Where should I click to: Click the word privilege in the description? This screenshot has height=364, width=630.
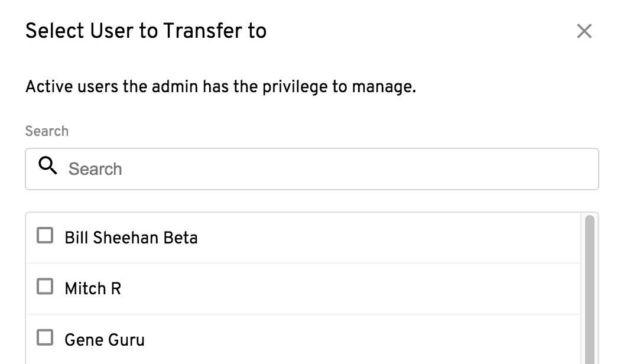pos(295,87)
